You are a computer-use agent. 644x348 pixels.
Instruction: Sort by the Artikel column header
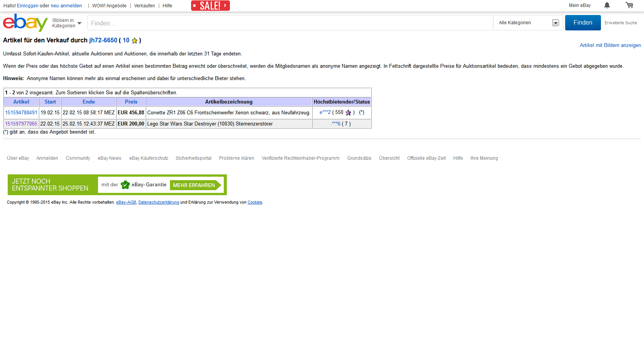tap(21, 102)
